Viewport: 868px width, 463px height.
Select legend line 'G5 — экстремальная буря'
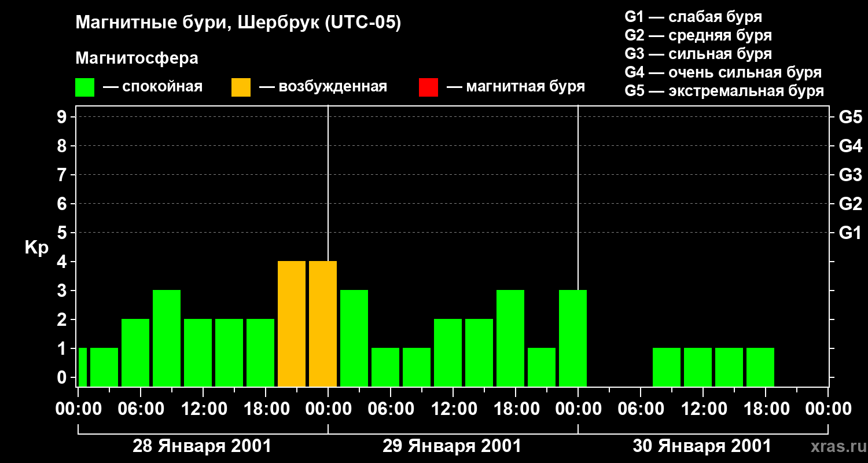coord(724,91)
